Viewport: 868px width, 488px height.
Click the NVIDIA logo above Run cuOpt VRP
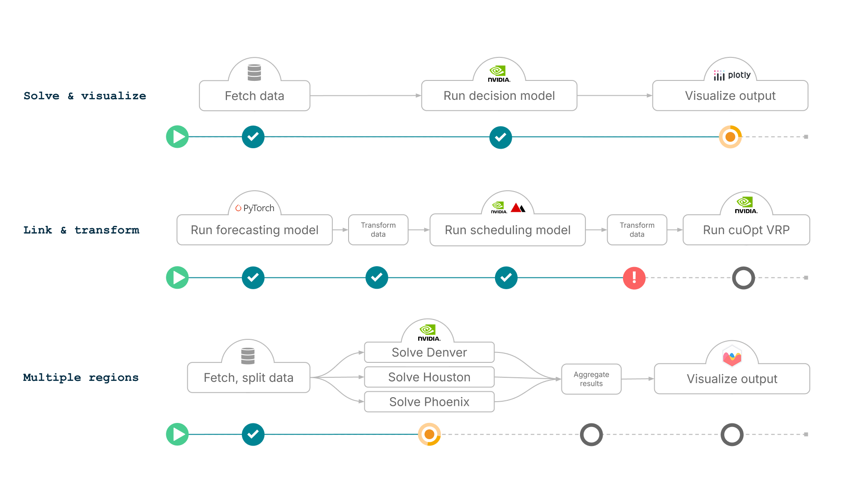click(746, 205)
